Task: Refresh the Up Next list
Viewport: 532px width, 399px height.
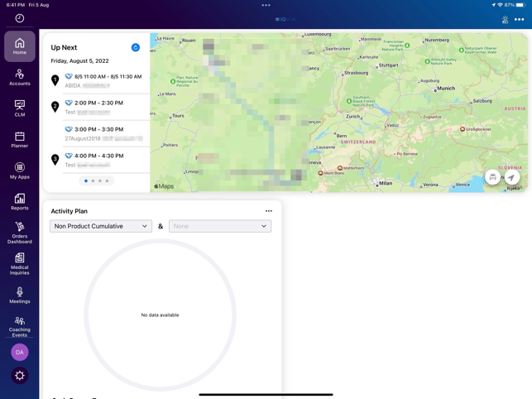Action: tap(136, 47)
